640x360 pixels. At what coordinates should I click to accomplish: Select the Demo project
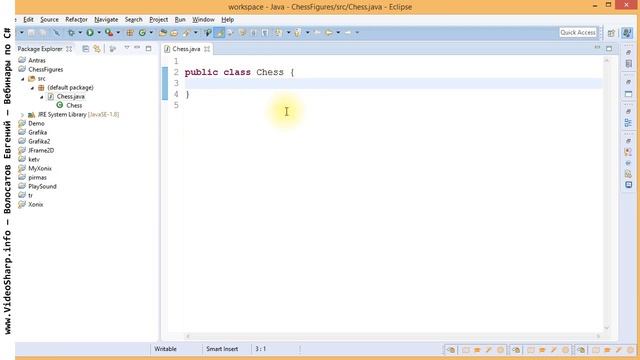click(x=36, y=123)
